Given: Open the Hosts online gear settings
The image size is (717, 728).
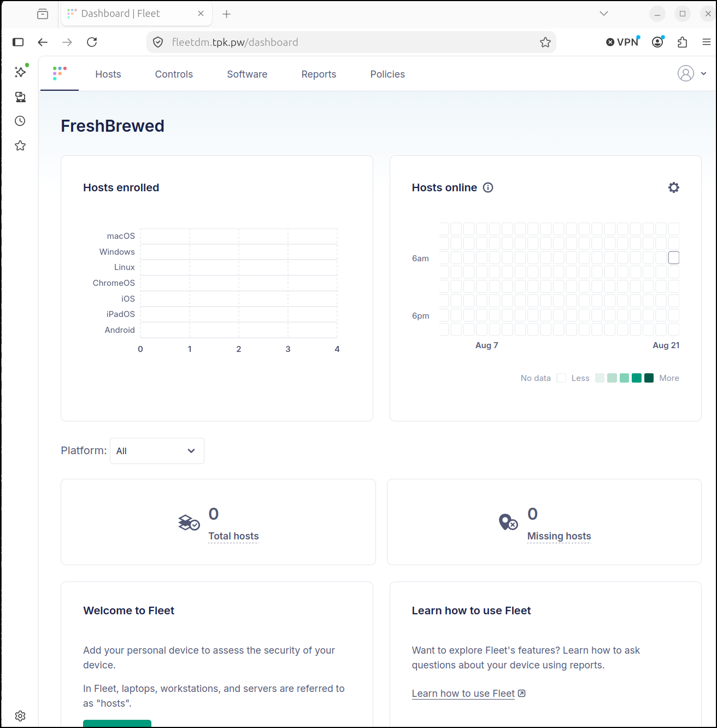Looking at the screenshot, I should pyautogui.click(x=674, y=187).
